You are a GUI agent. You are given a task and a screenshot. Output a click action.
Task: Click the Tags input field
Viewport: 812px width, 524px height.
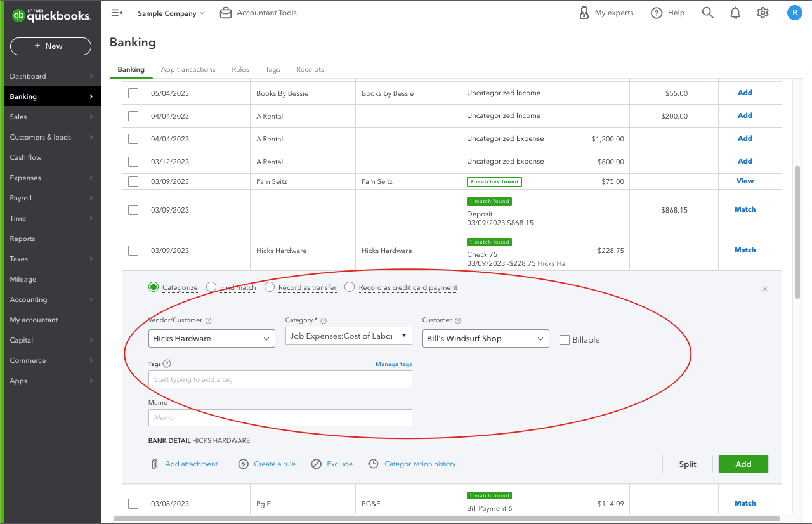coord(280,379)
